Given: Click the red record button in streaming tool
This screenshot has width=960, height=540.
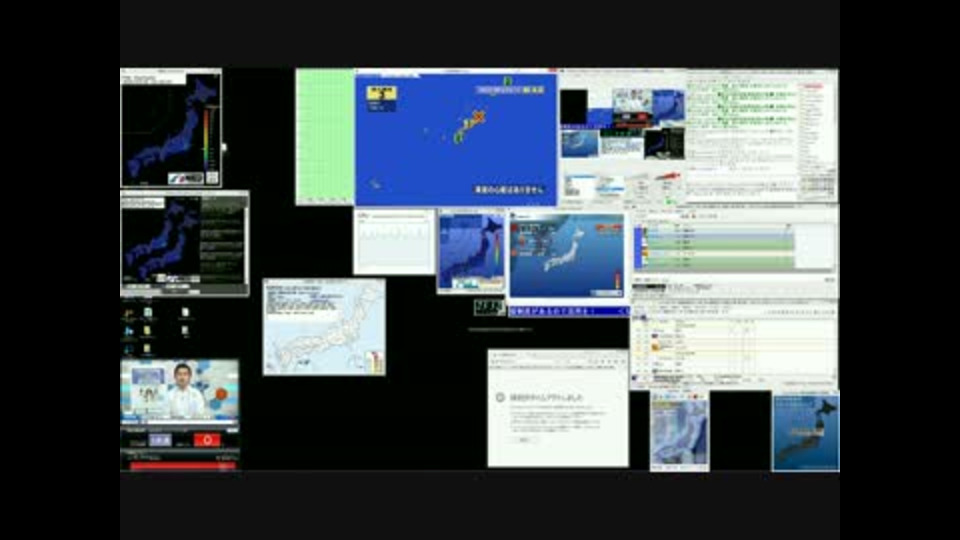Looking at the screenshot, I should click(x=207, y=440).
